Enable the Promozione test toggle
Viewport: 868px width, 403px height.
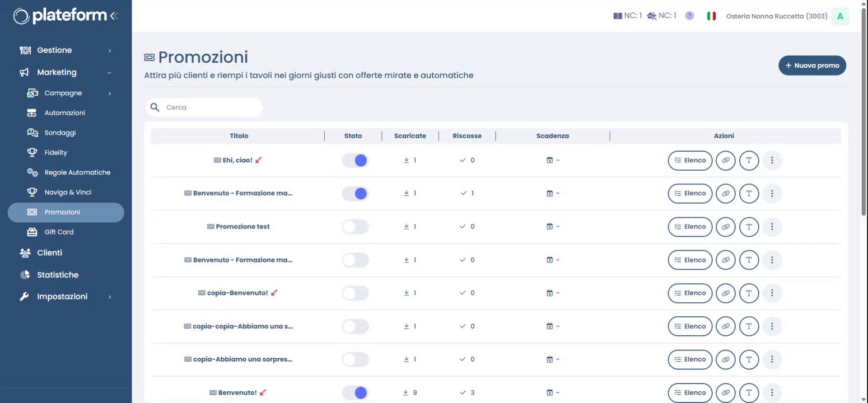(356, 227)
